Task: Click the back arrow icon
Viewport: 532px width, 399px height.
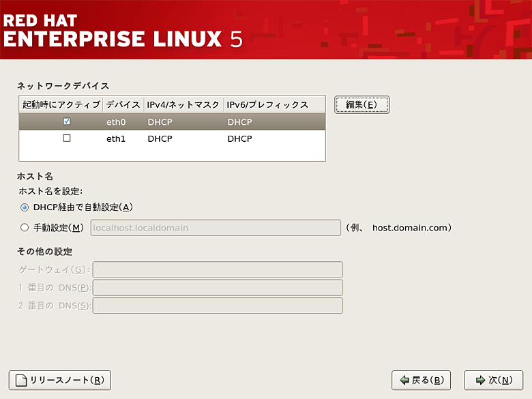Action: point(404,380)
